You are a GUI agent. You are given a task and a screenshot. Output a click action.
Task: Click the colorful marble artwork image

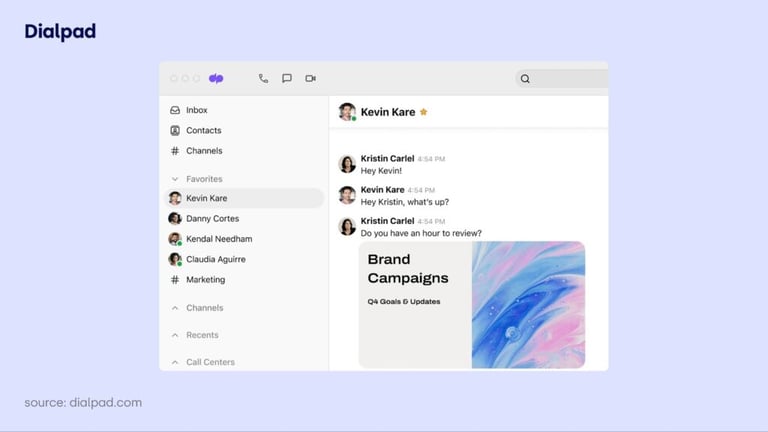click(x=528, y=305)
